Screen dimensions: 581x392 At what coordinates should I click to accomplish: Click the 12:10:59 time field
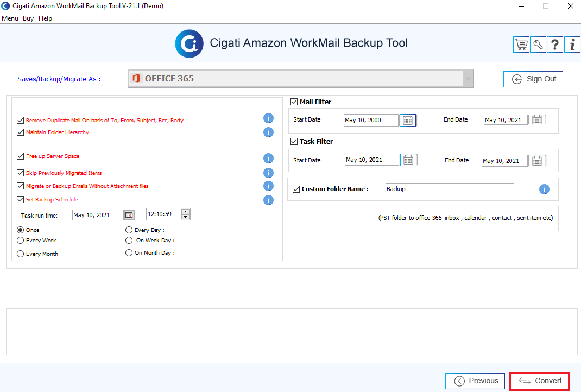click(x=164, y=214)
